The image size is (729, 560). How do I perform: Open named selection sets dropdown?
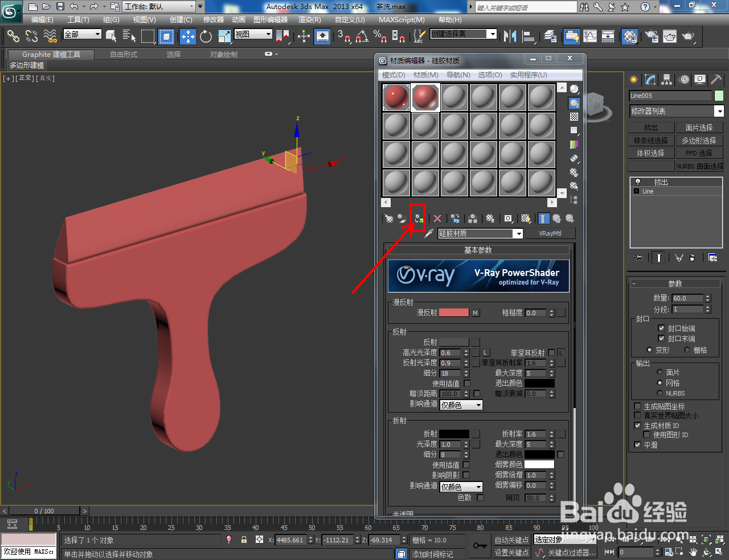pyautogui.click(x=463, y=34)
